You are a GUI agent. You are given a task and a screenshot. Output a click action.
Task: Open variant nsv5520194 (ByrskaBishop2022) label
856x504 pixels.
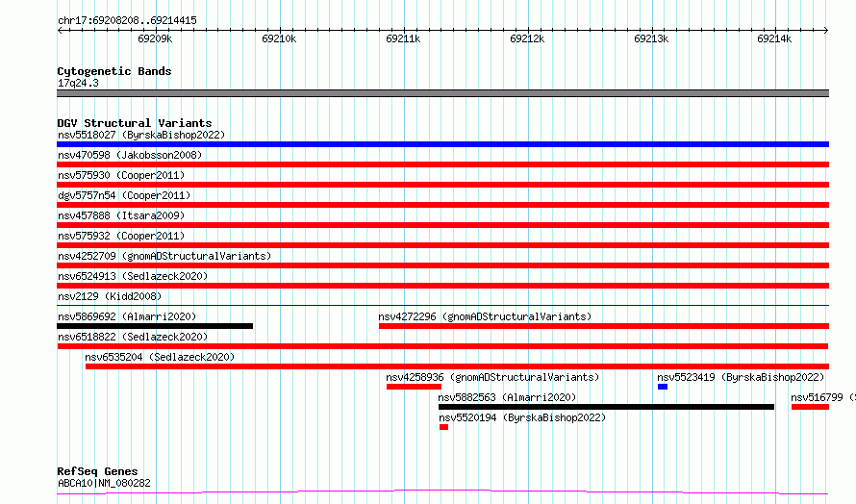tap(522, 417)
